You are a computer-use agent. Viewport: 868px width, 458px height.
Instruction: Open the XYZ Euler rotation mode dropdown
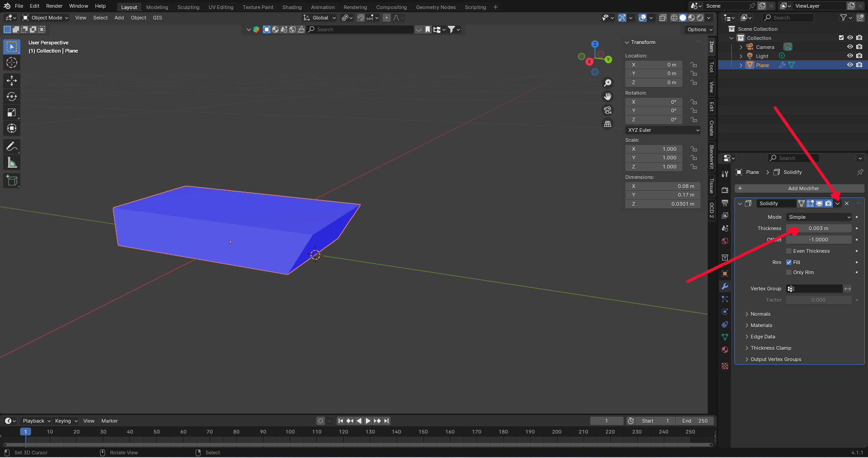[x=663, y=130]
